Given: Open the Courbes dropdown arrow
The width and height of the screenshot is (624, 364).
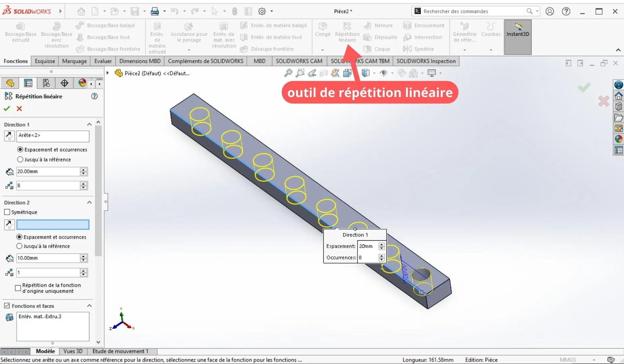Looking at the screenshot, I should (x=491, y=50).
